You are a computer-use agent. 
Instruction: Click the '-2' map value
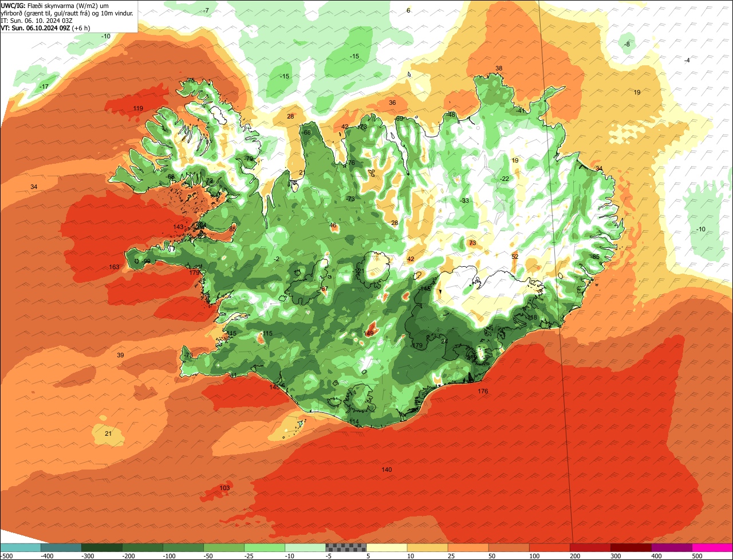point(277,259)
